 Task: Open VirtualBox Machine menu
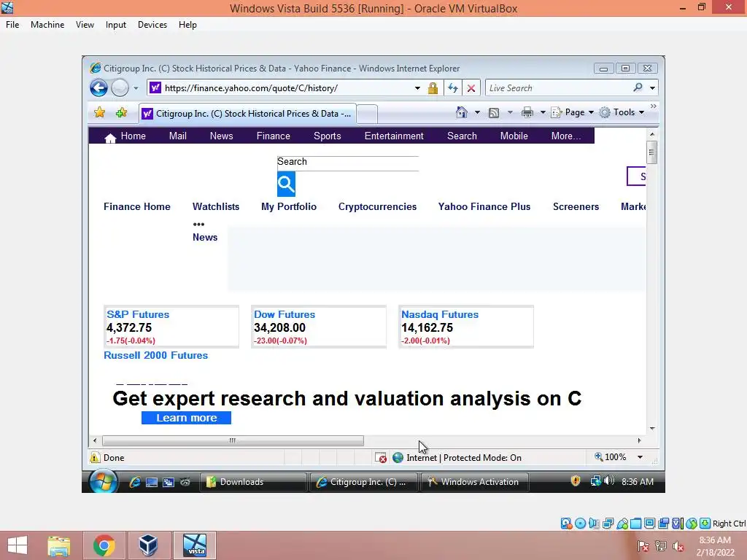point(47,25)
